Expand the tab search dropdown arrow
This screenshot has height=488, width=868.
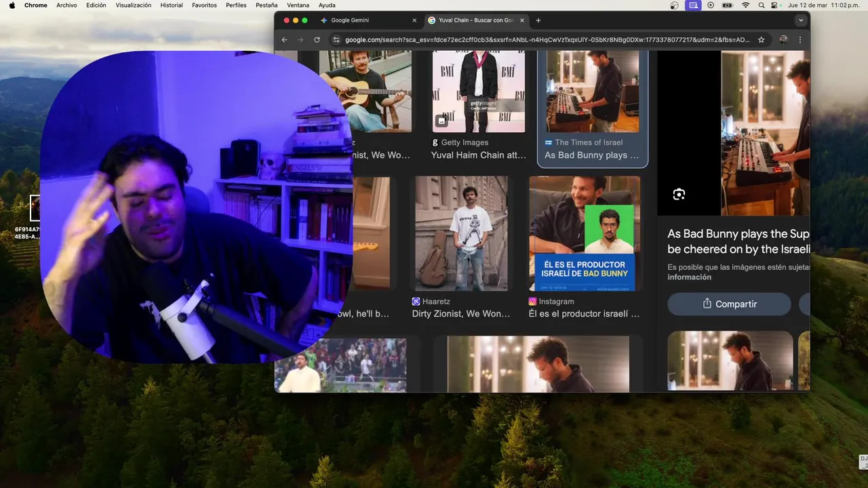click(801, 20)
